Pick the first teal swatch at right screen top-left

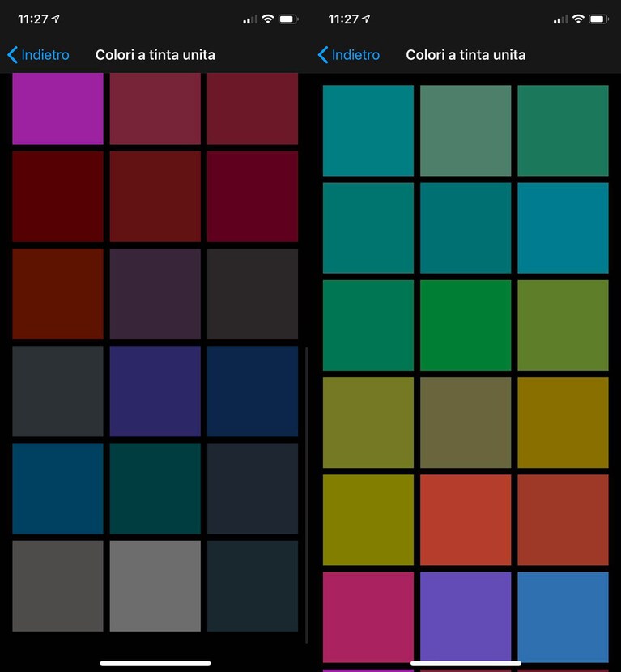pos(368,130)
